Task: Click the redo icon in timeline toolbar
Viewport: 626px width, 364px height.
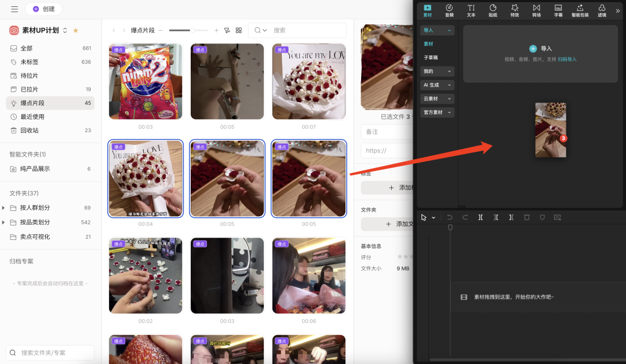Action: tap(465, 217)
